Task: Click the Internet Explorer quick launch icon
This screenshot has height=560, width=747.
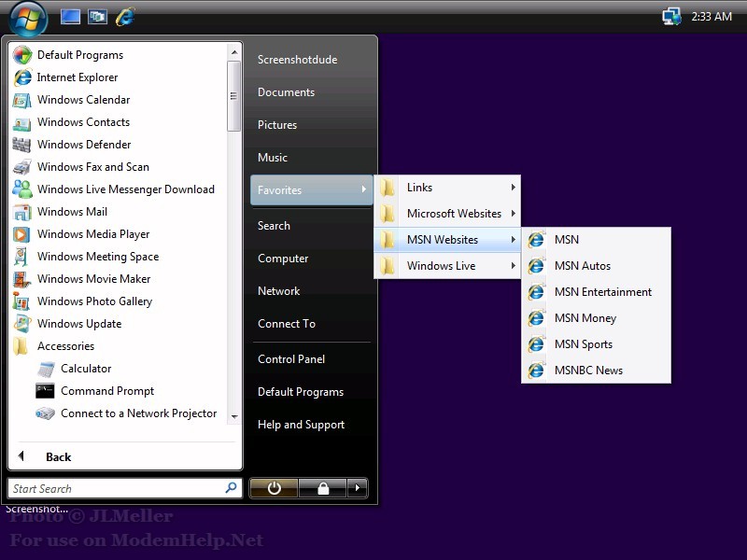Action: point(124,17)
